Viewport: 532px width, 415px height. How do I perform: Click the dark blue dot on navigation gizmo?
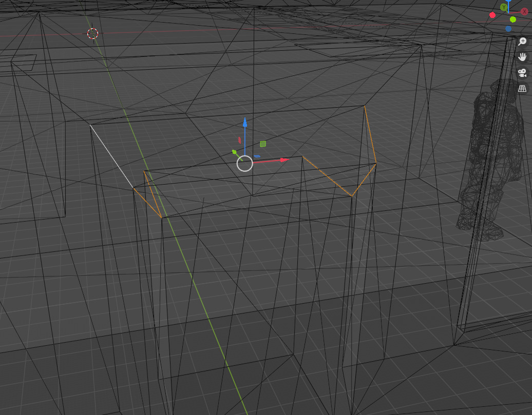click(508, 29)
